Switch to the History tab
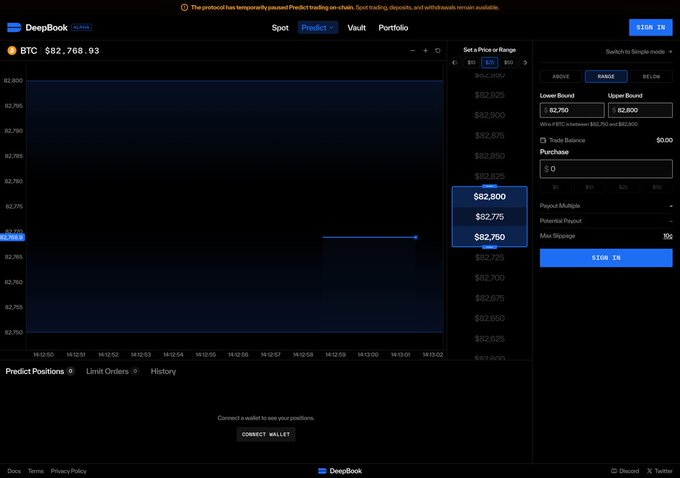The width and height of the screenshot is (680, 478). pyautogui.click(x=163, y=371)
